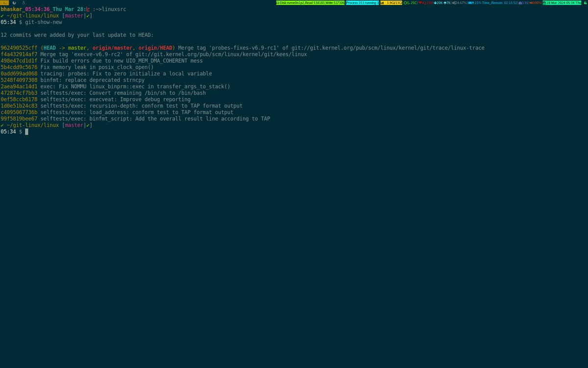The image size is (588, 368).
Task: Click the 100% volume indicator
Action: pyautogui.click(x=536, y=3)
